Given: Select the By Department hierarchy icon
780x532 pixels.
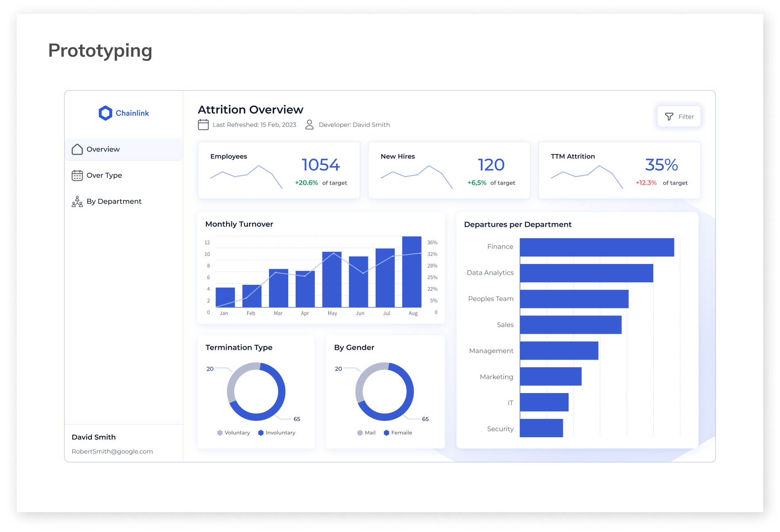Looking at the screenshot, I should tap(77, 201).
